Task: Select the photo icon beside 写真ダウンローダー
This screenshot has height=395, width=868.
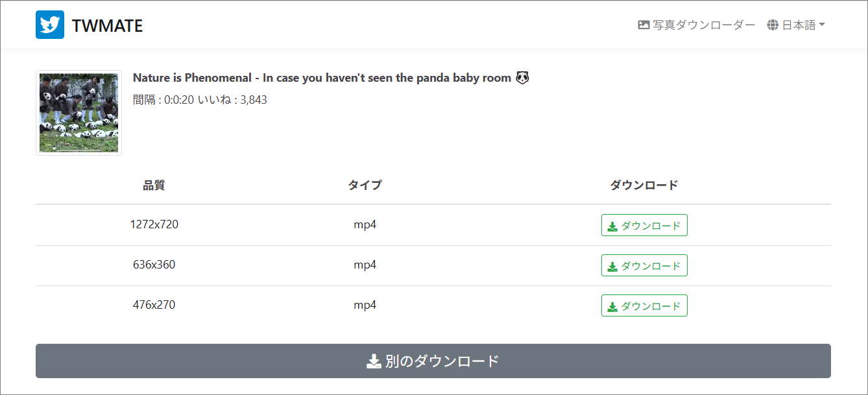Action: click(643, 24)
